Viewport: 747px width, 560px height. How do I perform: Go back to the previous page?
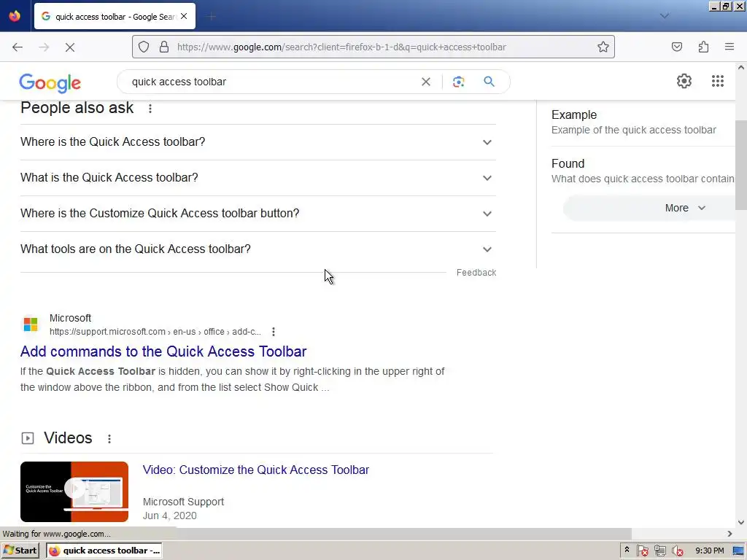coord(18,47)
